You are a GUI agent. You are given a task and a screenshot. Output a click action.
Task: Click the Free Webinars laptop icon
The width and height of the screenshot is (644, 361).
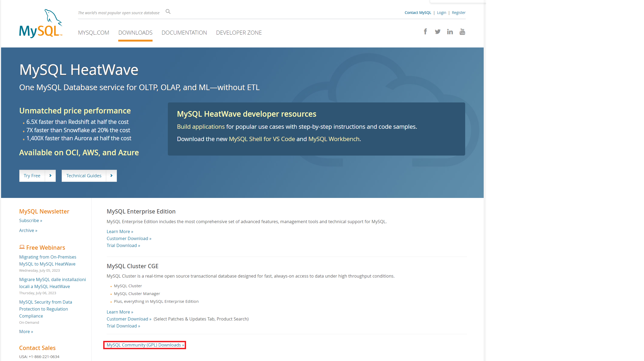22,247
